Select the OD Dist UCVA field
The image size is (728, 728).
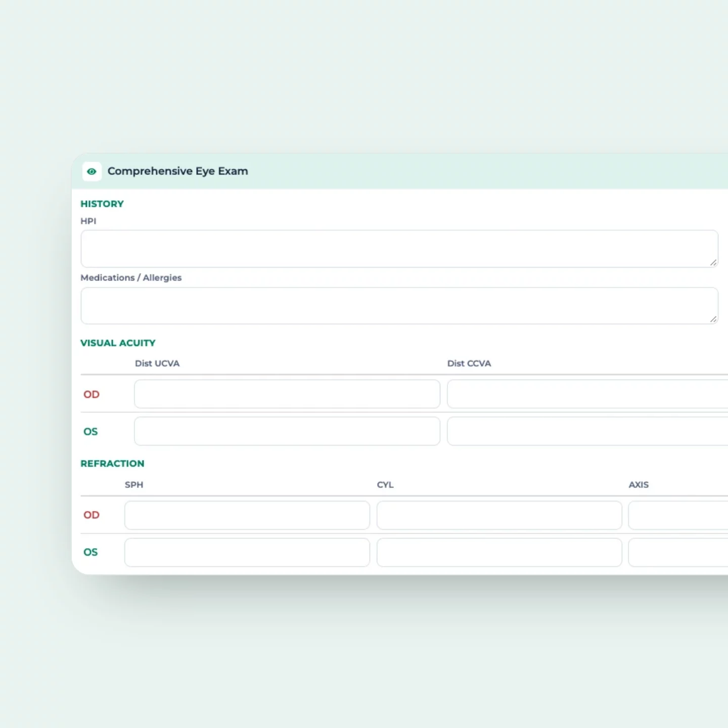287,394
